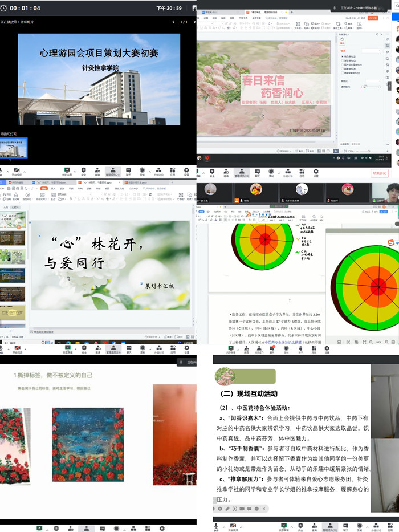Screen dimensions: 399x532
Task: Click 管理成员 under the “心”林花开 presentation
Action: click(113, 347)
